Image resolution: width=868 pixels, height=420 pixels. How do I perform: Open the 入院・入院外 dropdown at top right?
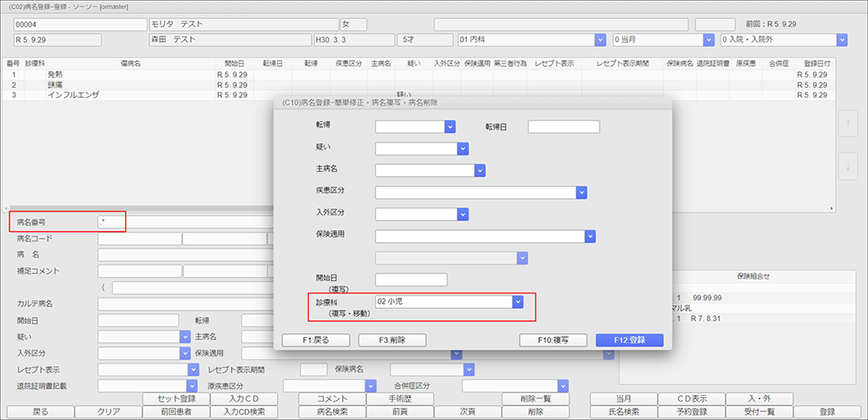tap(841, 40)
